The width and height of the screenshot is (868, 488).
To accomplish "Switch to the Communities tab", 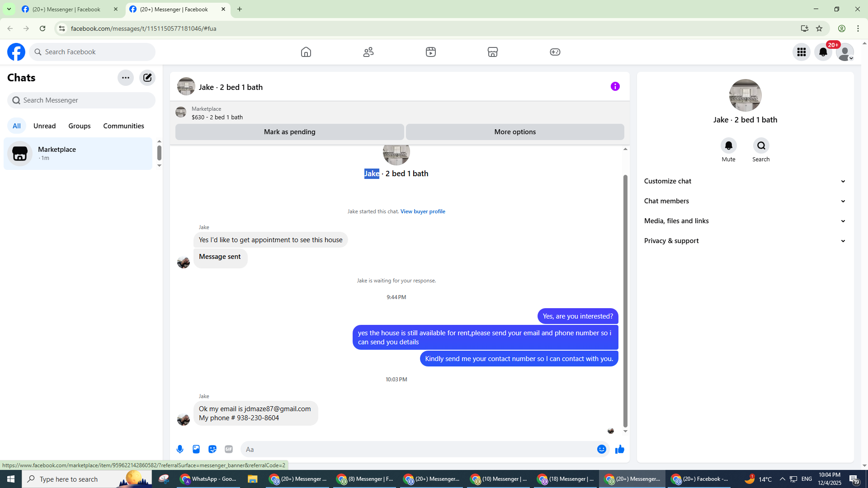I will (x=123, y=126).
